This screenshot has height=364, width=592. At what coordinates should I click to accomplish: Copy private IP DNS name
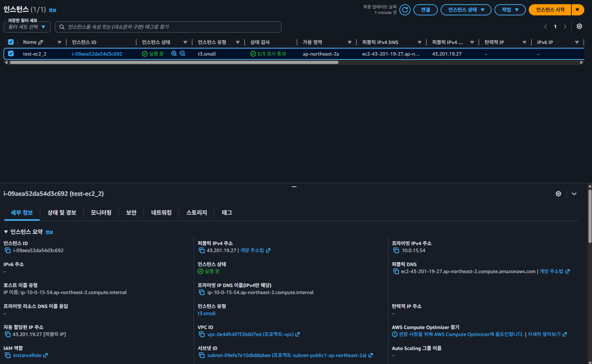coord(202,292)
